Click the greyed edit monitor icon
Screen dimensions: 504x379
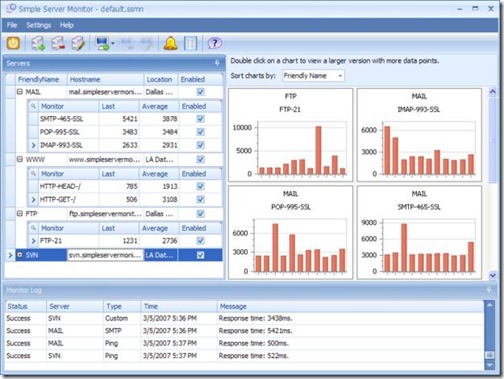[146, 43]
